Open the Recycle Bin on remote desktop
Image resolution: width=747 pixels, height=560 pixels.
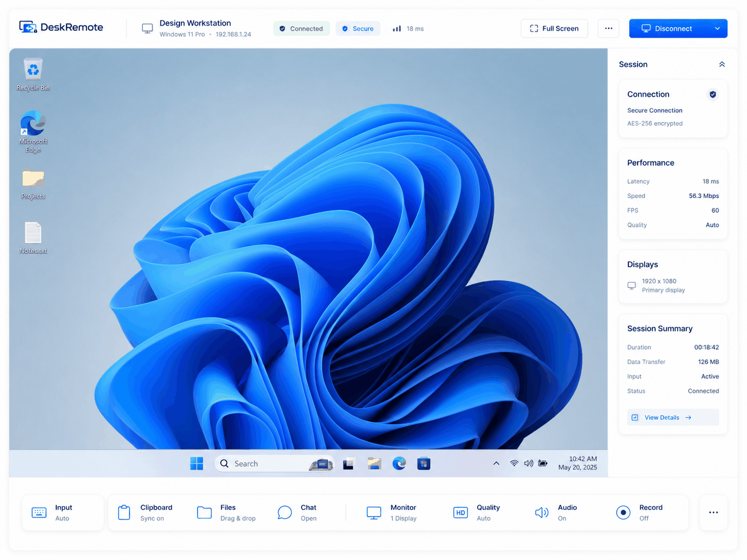33,75
